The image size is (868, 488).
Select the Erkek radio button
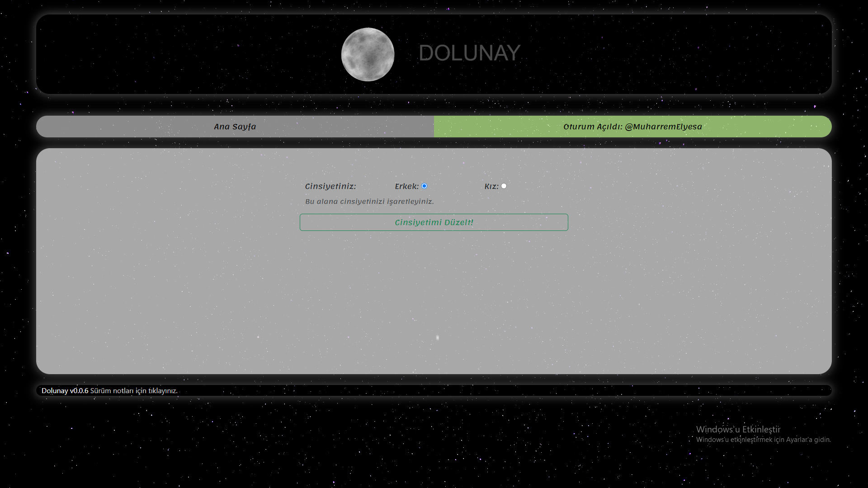[424, 186]
